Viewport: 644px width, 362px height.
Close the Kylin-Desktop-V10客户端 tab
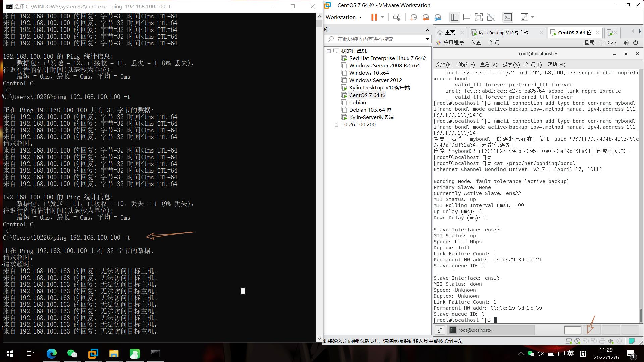[x=541, y=33]
